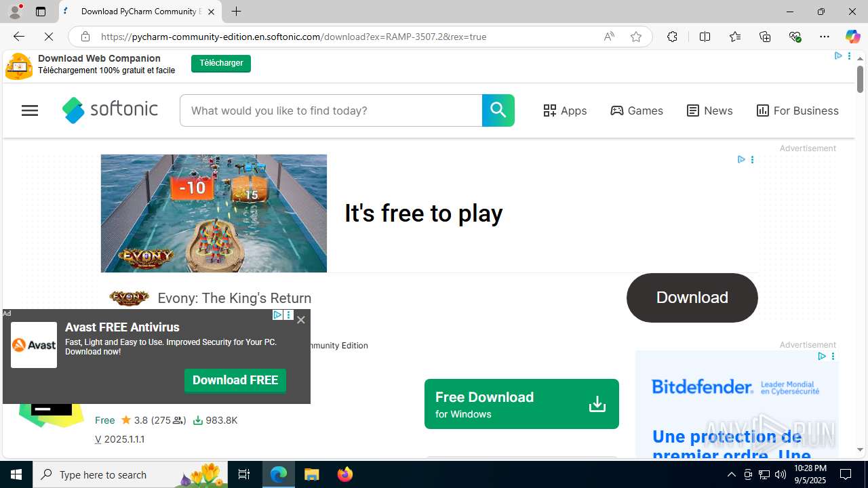Open Edge profile avatar icon
868x488 pixels.
coord(15,12)
